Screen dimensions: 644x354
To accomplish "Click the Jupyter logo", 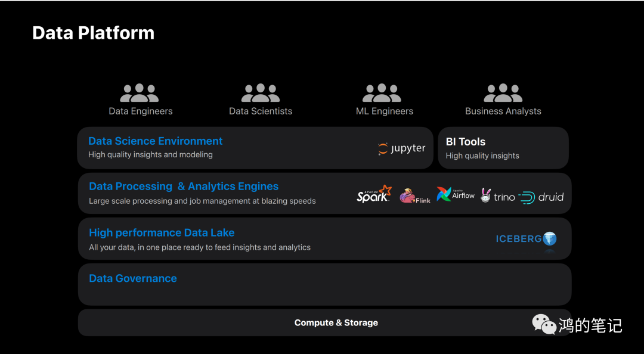I will coord(401,148).
